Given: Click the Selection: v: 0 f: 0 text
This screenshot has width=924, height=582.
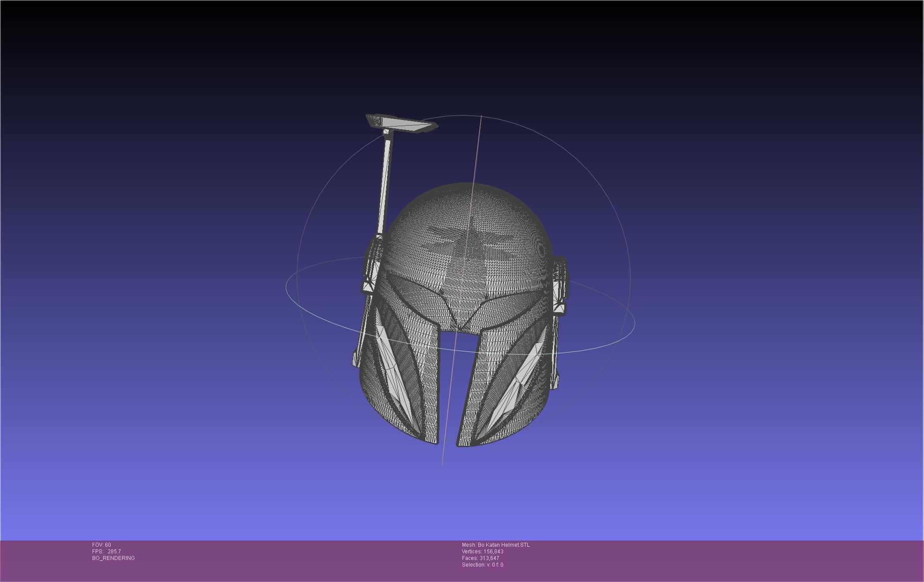Looking at the screenshot, I should [x=482, y=565].
